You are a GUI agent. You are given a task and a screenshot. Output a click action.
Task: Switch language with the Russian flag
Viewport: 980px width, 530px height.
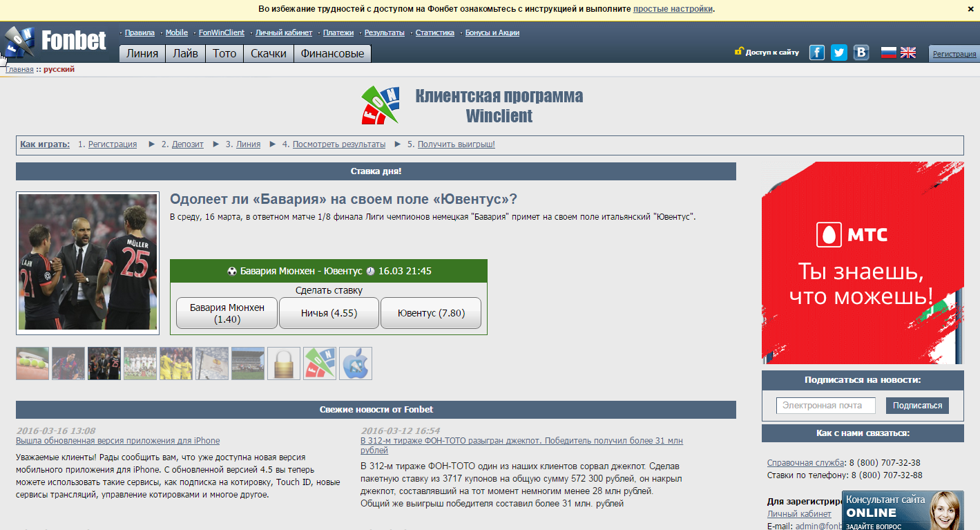[x=889, y=53]
